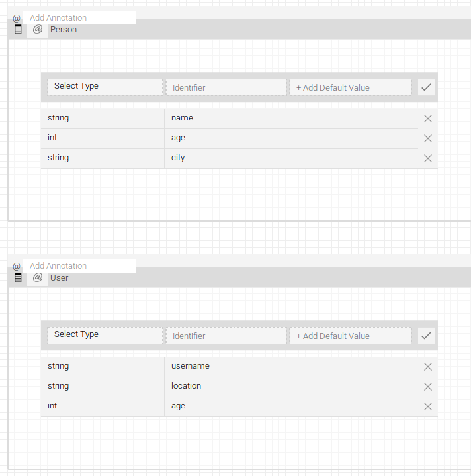Click Add Default Value in User struct
This screenshot has width=471, height=476.
click(351, 336)
